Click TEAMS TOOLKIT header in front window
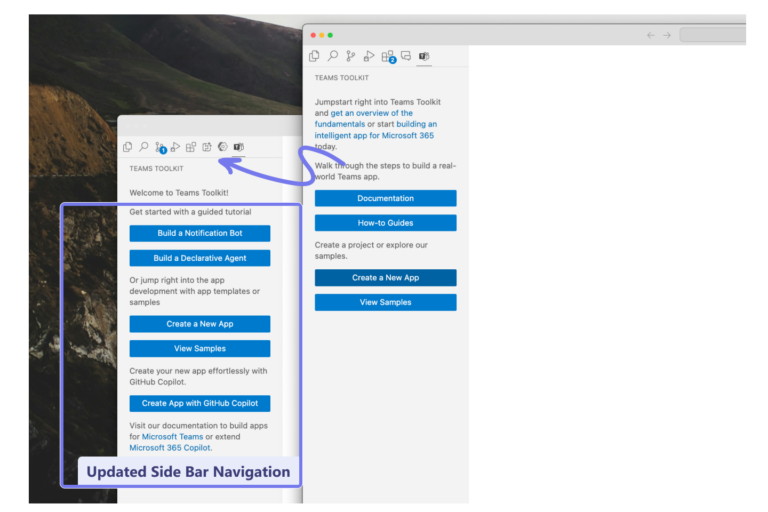 pos(341,78)
